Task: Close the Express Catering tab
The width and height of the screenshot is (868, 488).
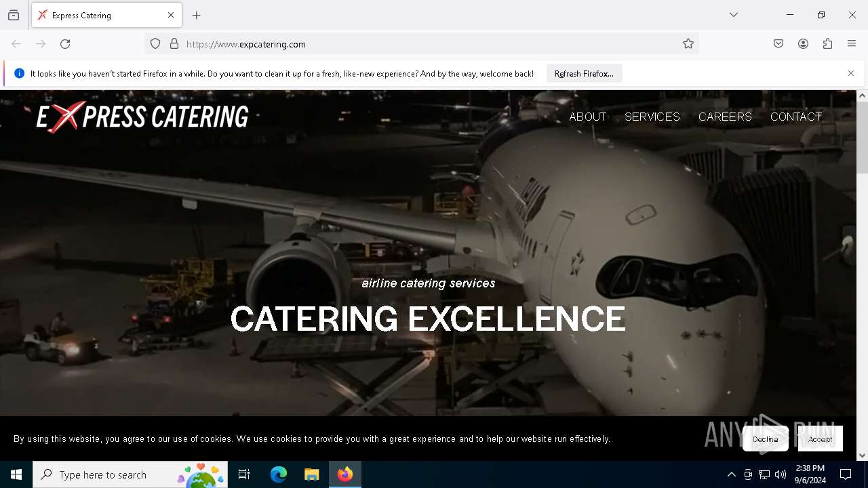Action: (171, 15)
